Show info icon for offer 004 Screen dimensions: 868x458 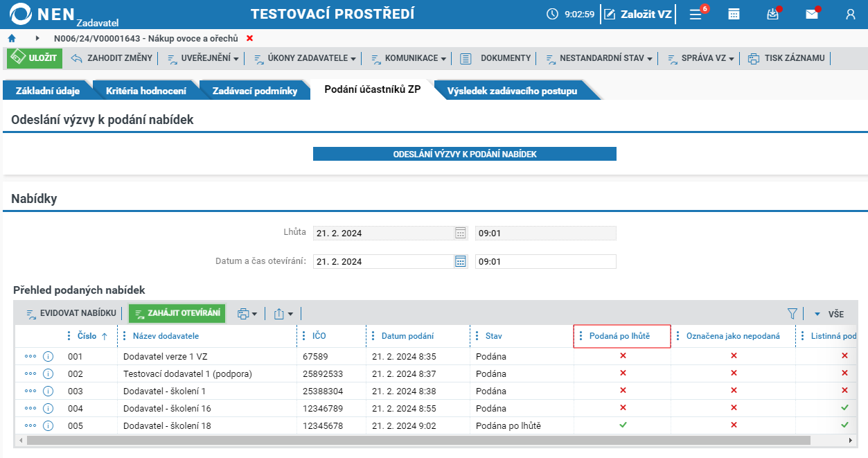(48, 408)
